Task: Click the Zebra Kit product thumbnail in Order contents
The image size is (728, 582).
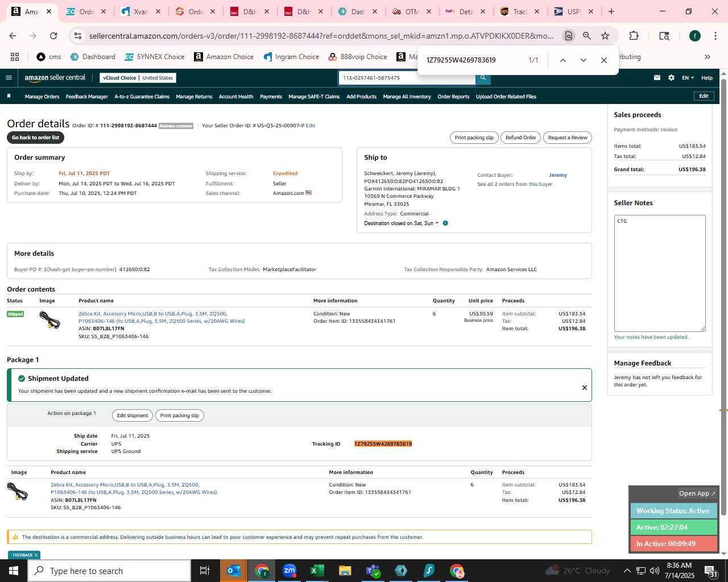Action: point(49,321)
